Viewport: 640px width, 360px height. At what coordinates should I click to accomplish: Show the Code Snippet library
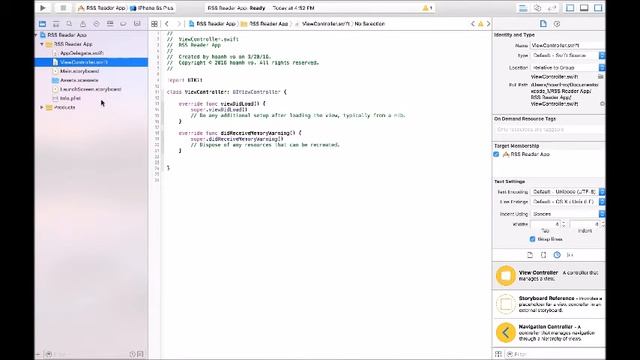point(543,255)
